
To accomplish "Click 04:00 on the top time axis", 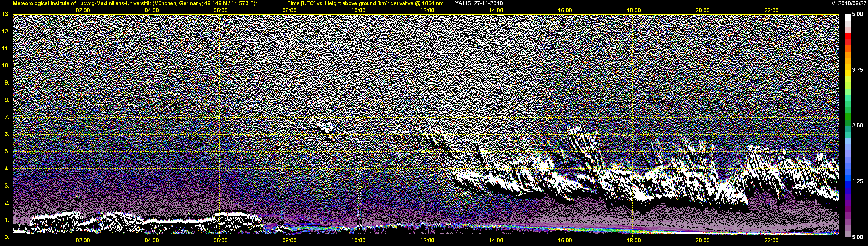I will pos(152,10).
